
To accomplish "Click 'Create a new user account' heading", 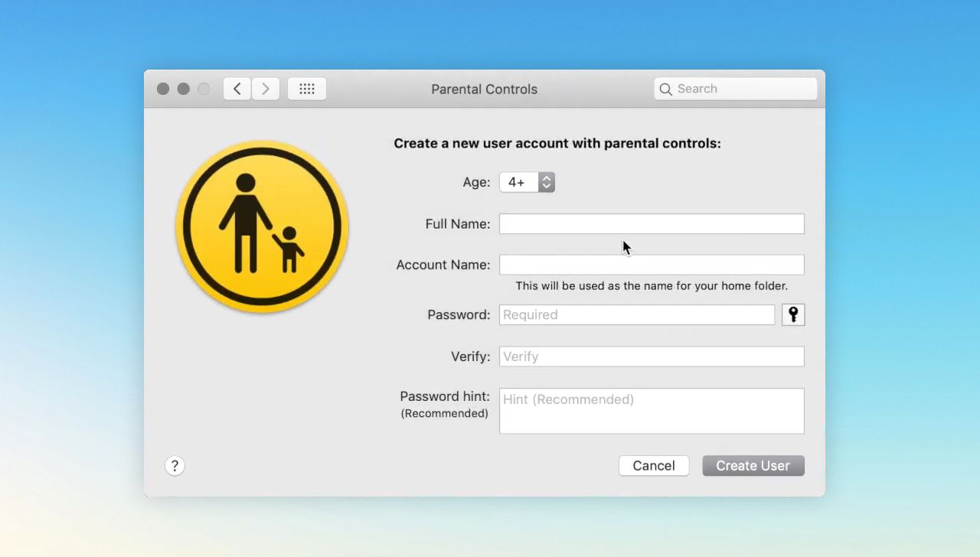I will click(557, 143).
